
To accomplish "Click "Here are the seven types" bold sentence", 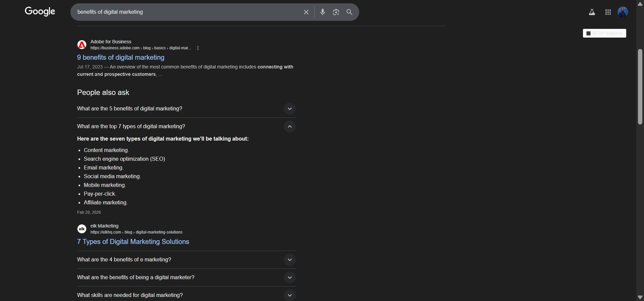I will pyautogui.click(x=163, y=139).
